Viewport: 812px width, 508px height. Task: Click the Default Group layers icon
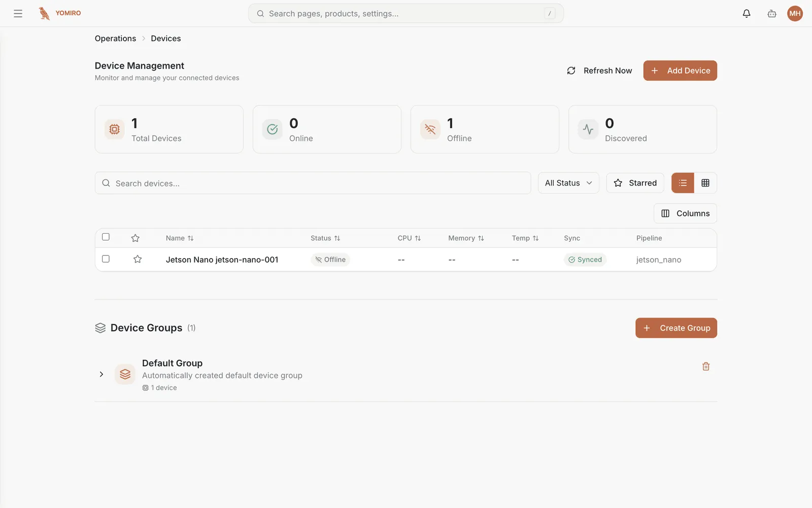point(125,375)
